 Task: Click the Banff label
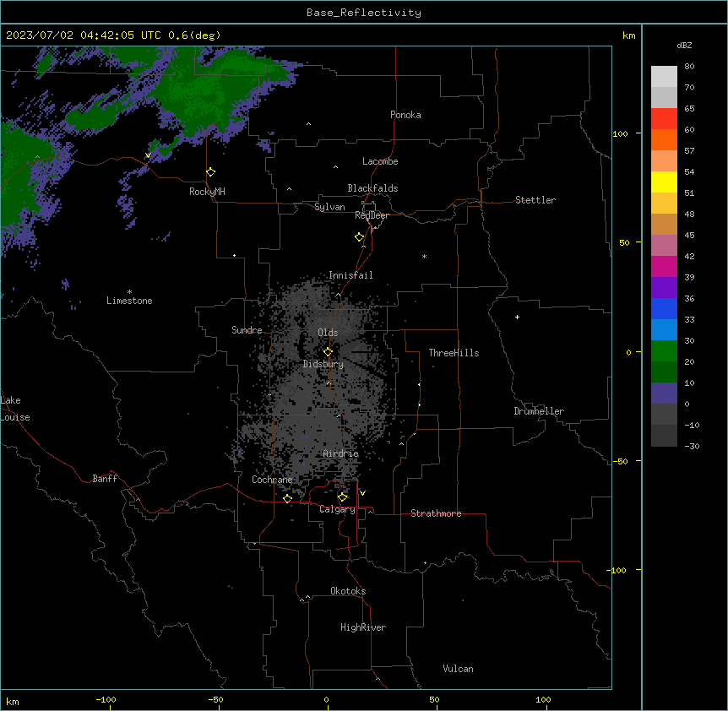click(x=105, y=479)
